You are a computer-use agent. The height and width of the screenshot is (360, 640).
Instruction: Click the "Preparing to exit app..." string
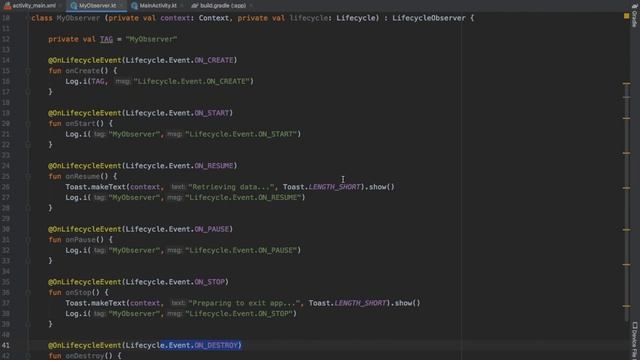tap(244, 303)
